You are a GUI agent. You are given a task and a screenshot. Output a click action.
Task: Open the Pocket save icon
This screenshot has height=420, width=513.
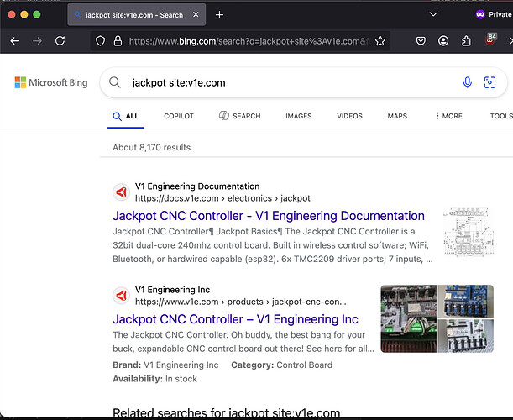pos(421,41)
